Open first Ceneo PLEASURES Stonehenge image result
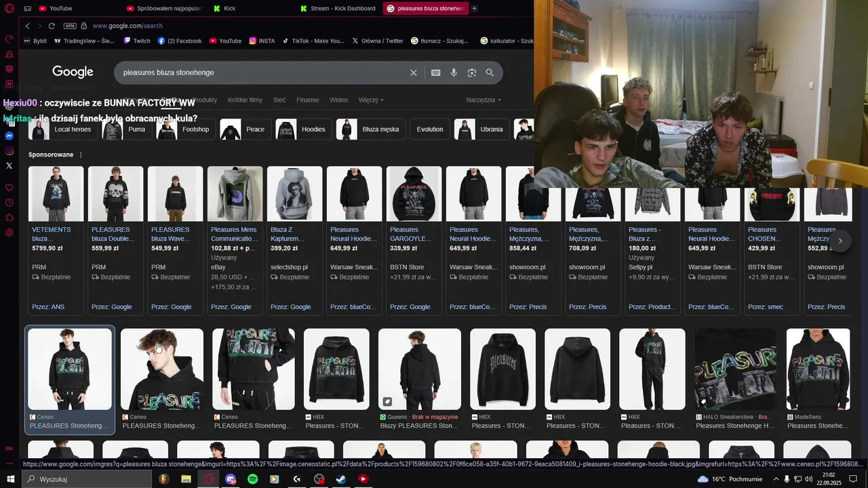This screenshot has width=868, height=488. (x=70, y=380)
